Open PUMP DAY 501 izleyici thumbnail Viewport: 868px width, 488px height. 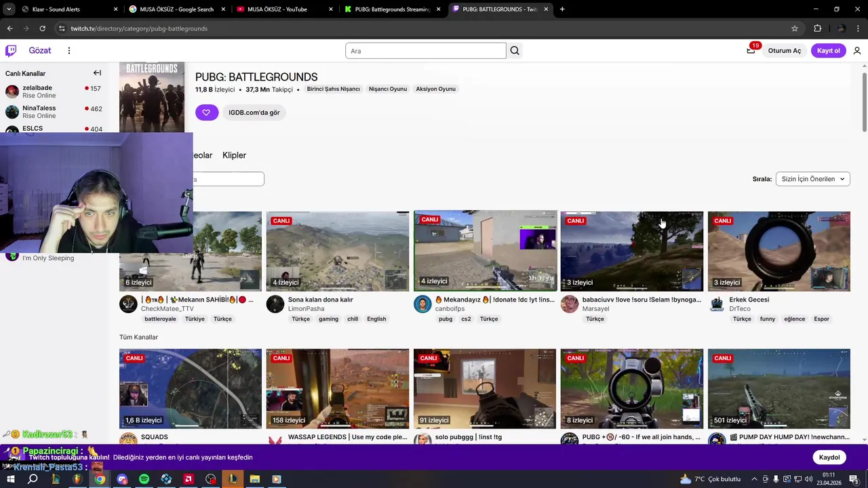779,389
